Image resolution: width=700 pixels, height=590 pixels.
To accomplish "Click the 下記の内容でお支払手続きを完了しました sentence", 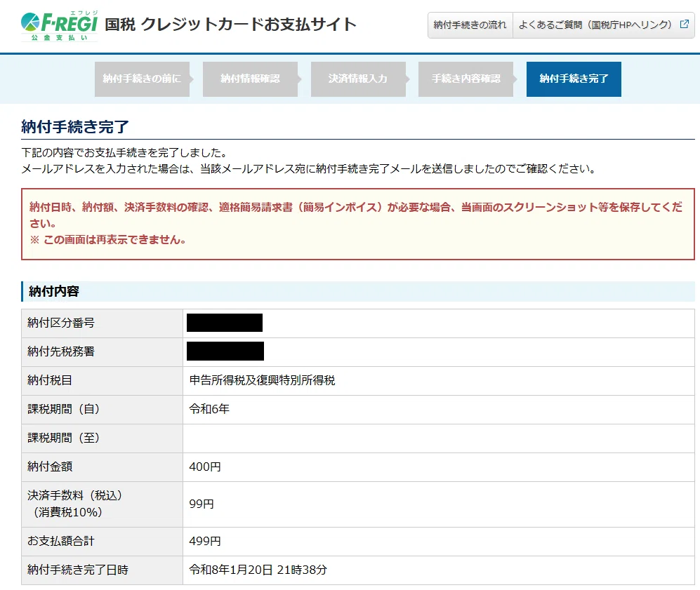I will click(126, 153).
